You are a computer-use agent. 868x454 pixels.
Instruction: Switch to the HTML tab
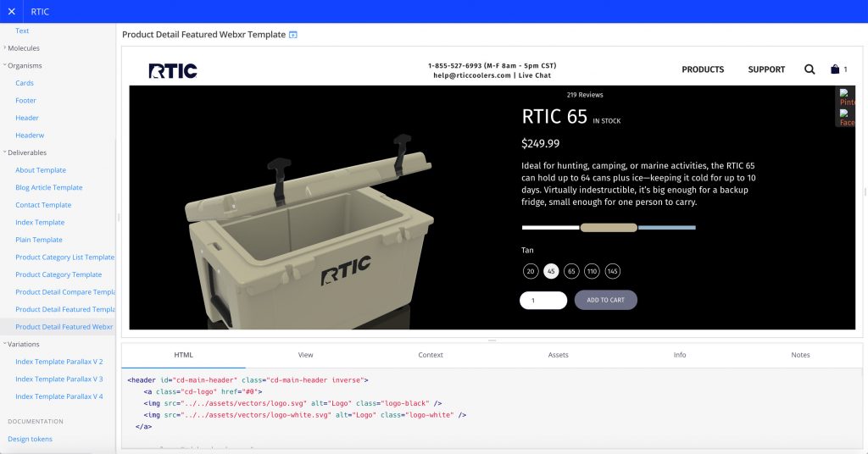point(183,355)
